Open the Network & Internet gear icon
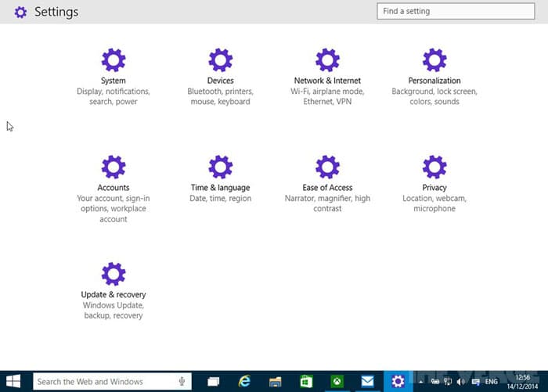Screen dimensions: 548x392 [x=327, y=60]
